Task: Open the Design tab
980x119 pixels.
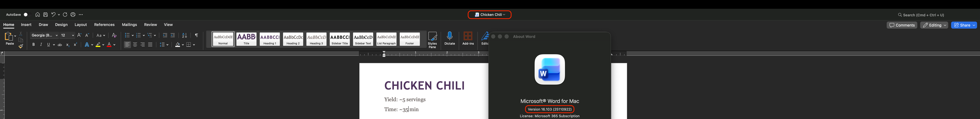Action: [x=61, y=25]
